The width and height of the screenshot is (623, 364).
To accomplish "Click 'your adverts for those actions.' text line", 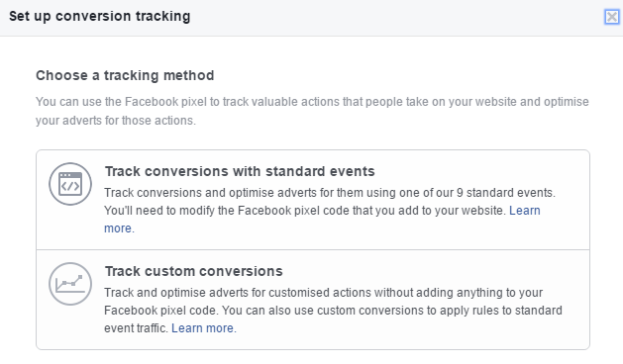I will coord(116,121).
